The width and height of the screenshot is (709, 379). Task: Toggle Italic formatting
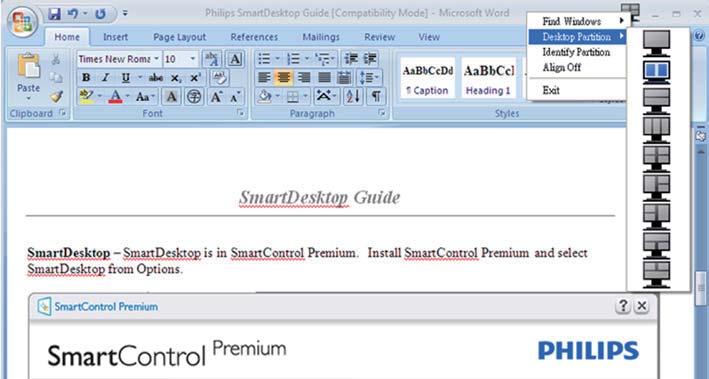pyautogui.click(x=106, y=78)
